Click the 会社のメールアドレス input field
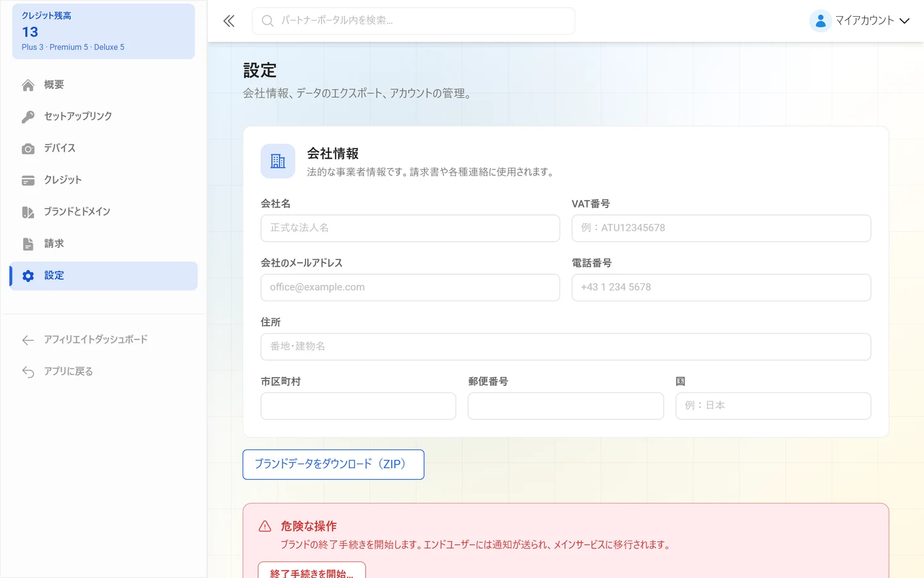 coord(410,288)
